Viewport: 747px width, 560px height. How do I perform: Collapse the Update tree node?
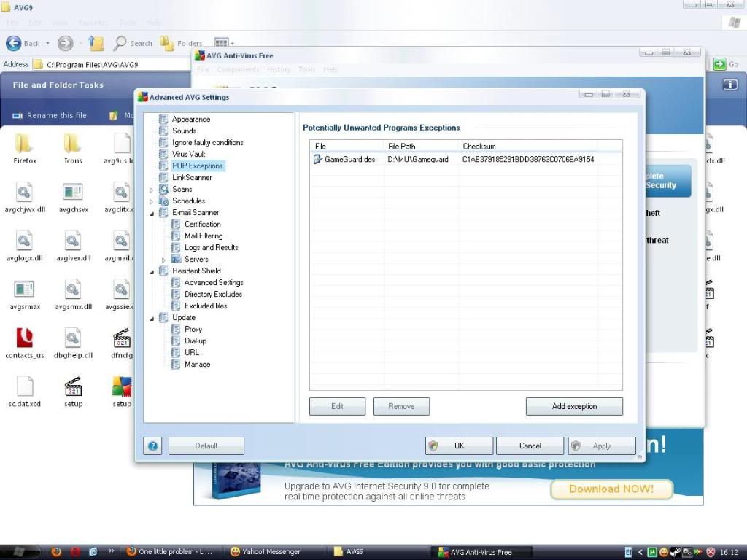pos(152,318)
